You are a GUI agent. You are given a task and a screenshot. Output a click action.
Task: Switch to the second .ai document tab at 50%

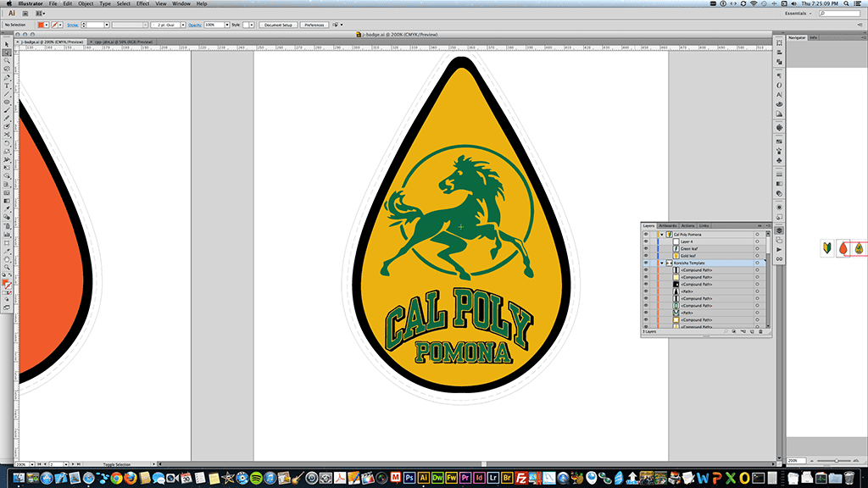[123, 42]
